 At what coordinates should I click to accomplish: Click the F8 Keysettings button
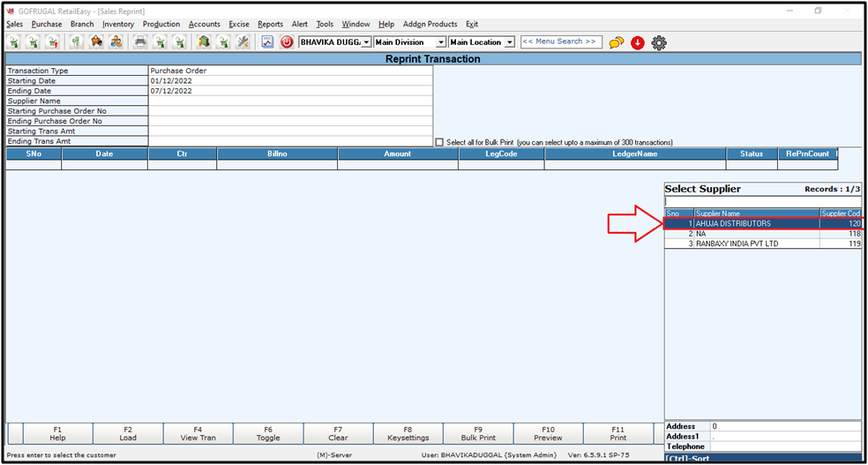tap(408, 433)
